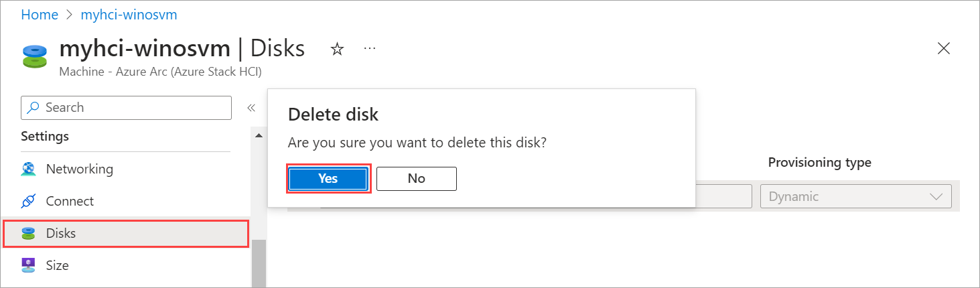Click the Connect plug icon
This screenshot has width=980, height=288.
click(29, 202)
